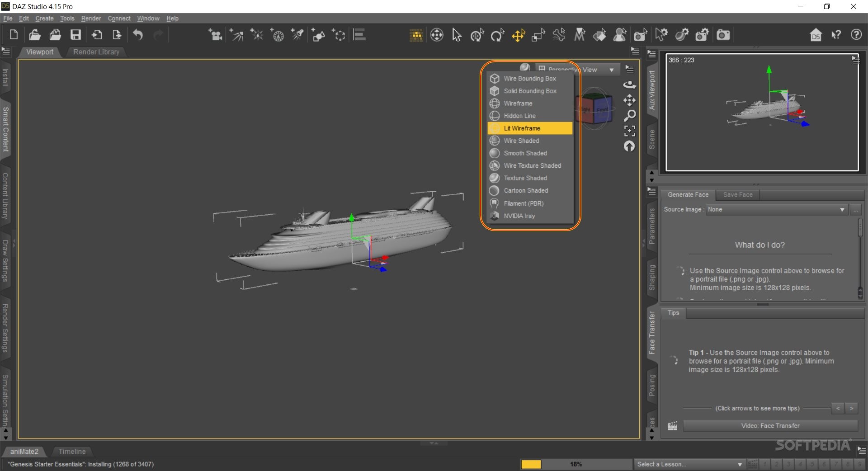
Task: Click the Video: Face Transfer button
Action: tap(770, 426)
